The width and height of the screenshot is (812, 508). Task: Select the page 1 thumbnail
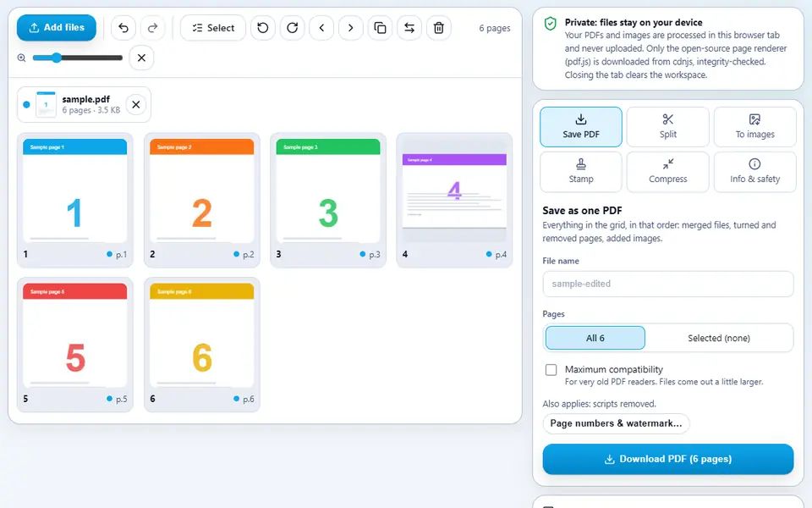(x=75, y=200)
